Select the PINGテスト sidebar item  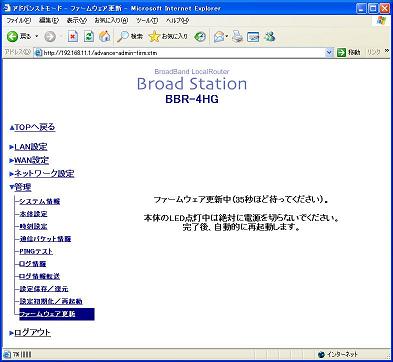pyautogui.click(x=36, y=251)
